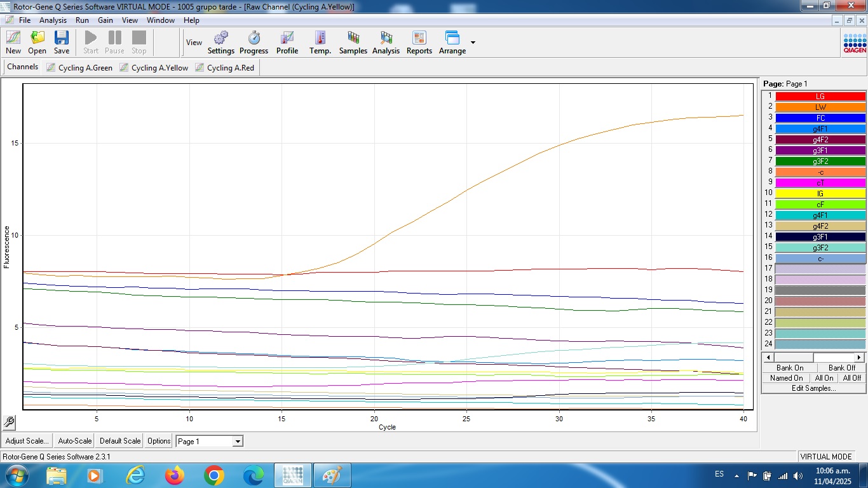The image size is (868, 488).
Task: Toggle sample 10 IG curve
Action: point(820,194)
